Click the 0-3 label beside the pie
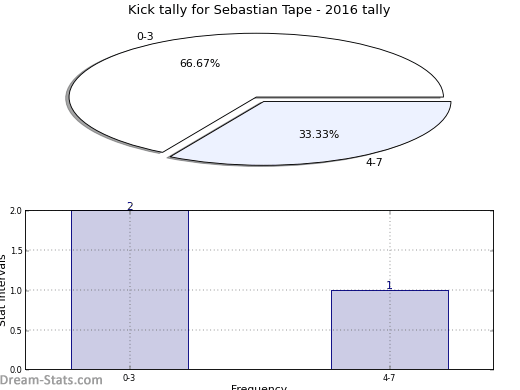Image resolution: width=520 pixels, height=390 pixels. tap(145, 36)
